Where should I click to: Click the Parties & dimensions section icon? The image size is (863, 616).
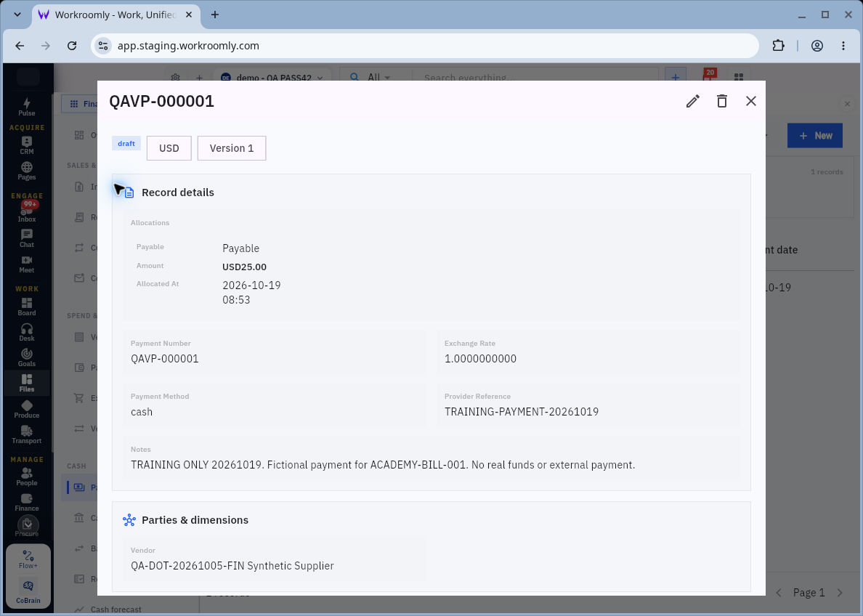tap(129, 520)
